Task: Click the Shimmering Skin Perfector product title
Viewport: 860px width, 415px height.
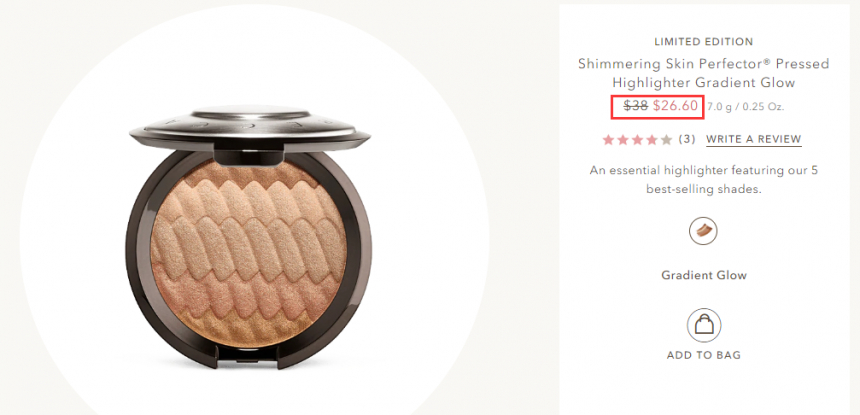Action: (x=703, y=73)
